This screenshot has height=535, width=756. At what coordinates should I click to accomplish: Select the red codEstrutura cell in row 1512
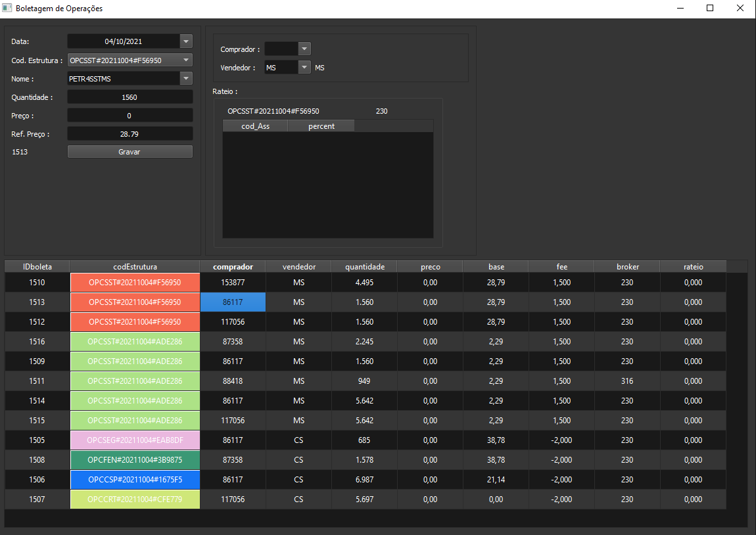tap(135, 322)
